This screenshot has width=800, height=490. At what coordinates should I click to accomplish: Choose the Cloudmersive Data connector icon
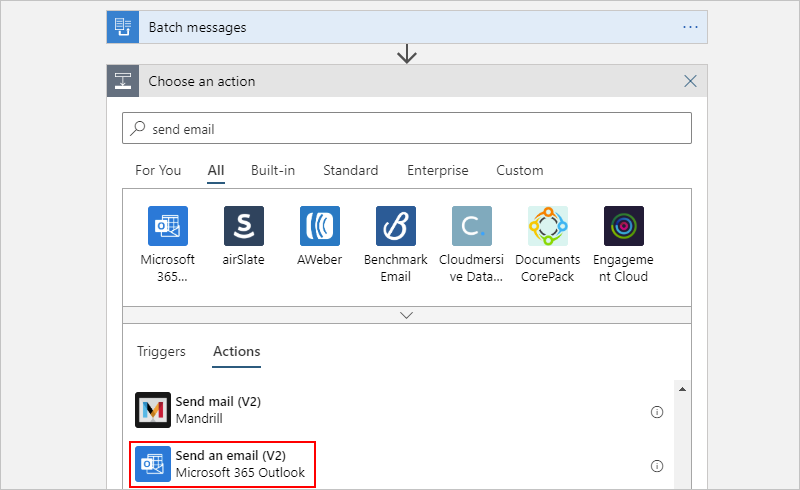(x=472, y=226)
